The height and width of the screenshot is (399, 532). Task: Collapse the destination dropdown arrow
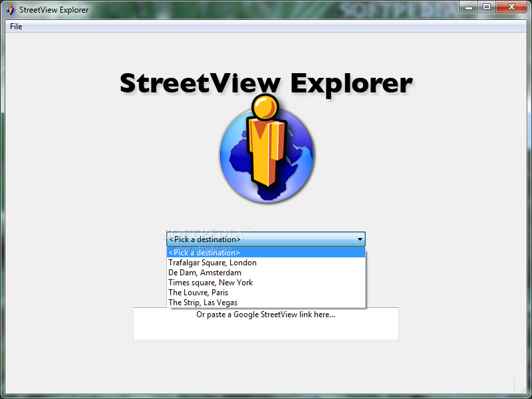[x=360, y=239]
